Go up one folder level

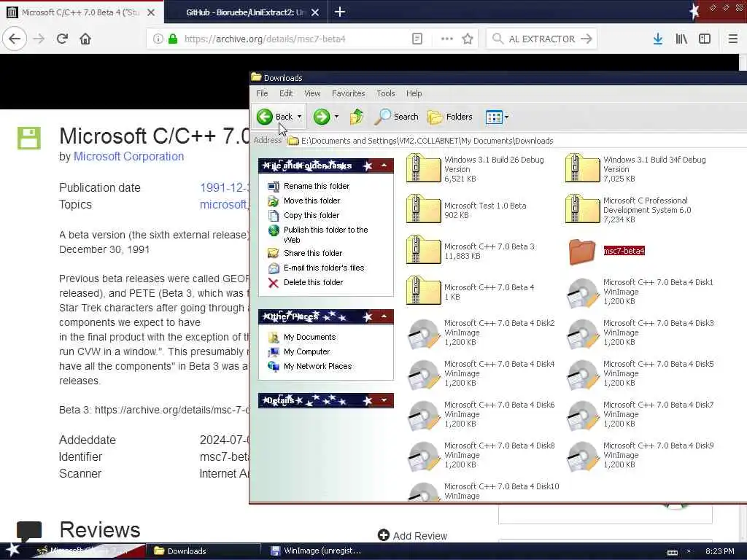click(356, 117)
